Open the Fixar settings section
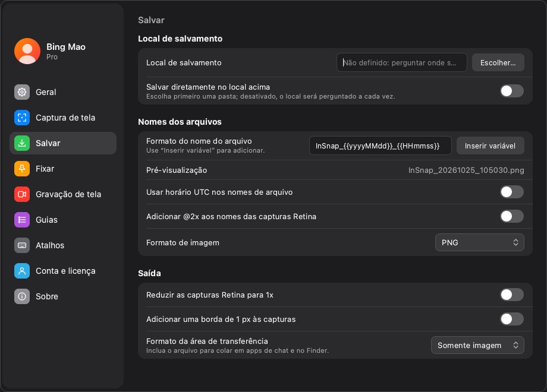The width and height of the screenshot is (547, 392). click(x=63, y=169)
